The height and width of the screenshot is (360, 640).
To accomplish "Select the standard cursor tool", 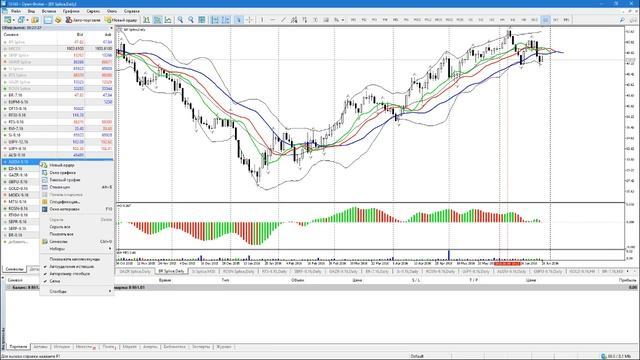I will click(238, 20).
